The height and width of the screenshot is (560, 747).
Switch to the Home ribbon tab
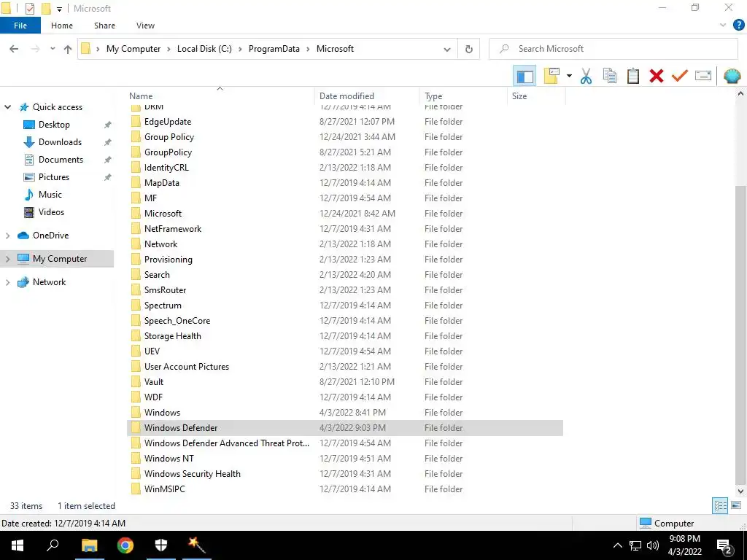(x=62, y=26)
